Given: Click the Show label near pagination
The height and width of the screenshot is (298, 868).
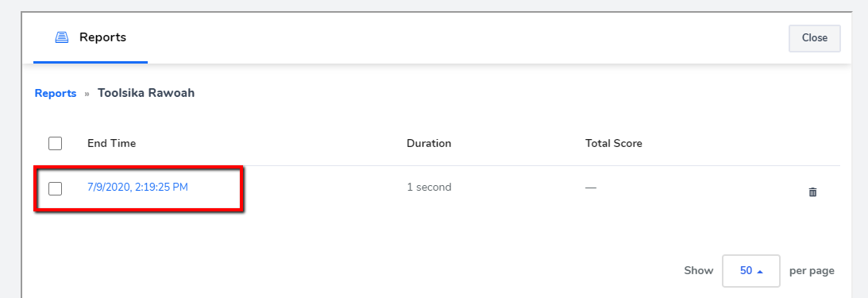Looking at the screenshot, I should tap(699, 271).
